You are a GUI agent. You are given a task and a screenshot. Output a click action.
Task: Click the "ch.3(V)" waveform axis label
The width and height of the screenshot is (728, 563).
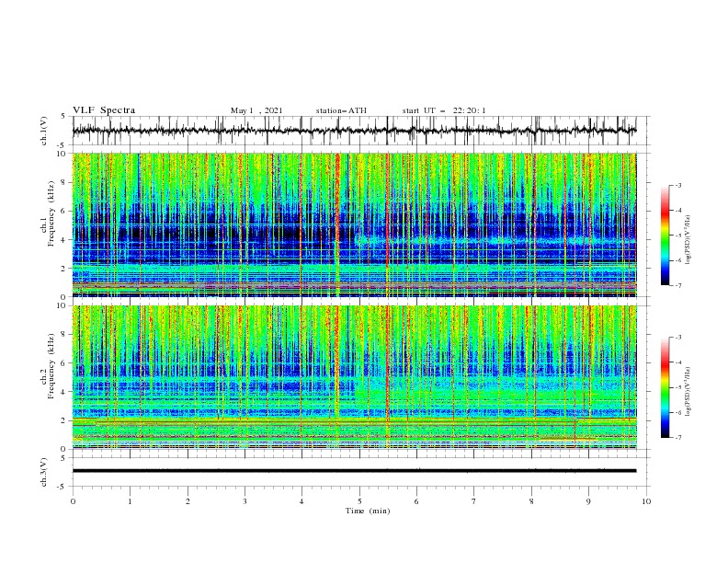(44, 472)
